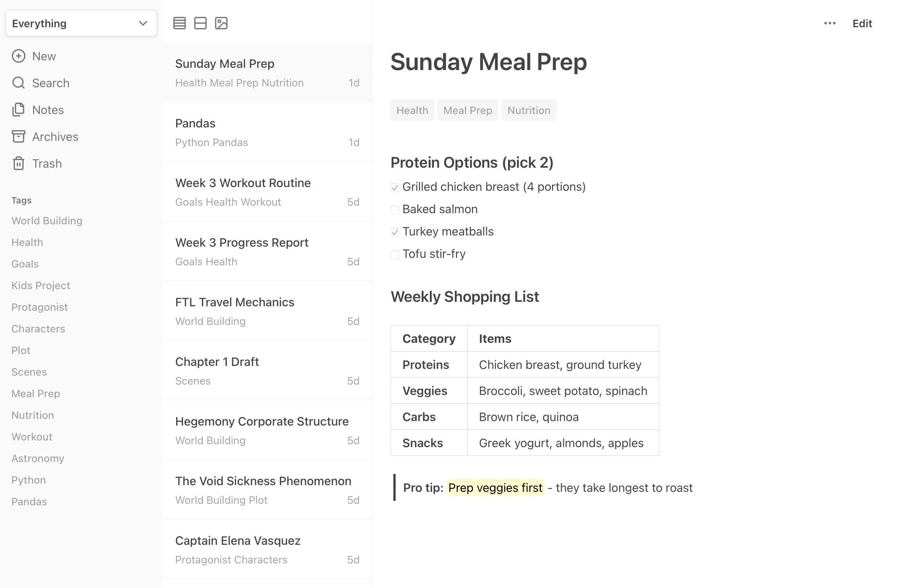897x588 pixels.
Task: Click the Edit button
Action: (x=862, y=23)
